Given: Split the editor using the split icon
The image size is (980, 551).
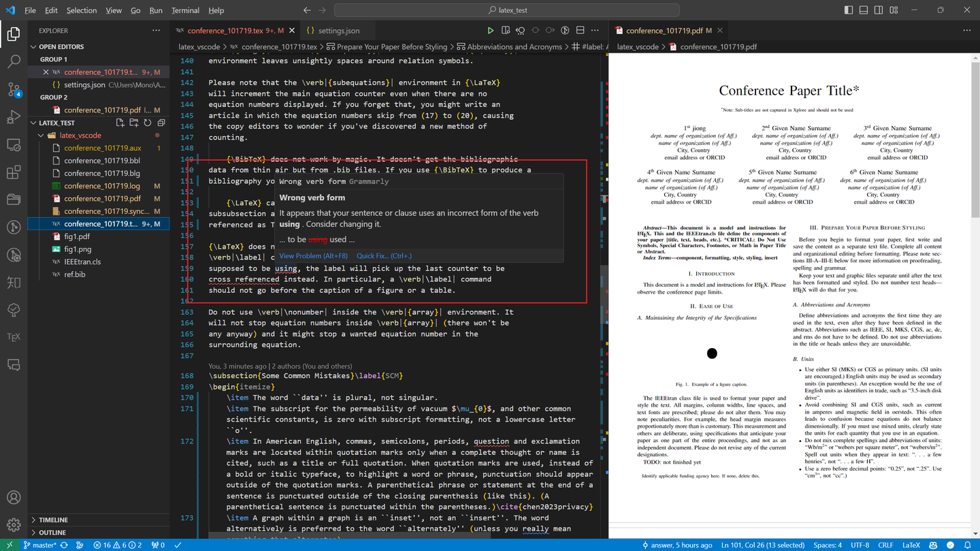Looking at the screenshot, I should pos(580,30).
